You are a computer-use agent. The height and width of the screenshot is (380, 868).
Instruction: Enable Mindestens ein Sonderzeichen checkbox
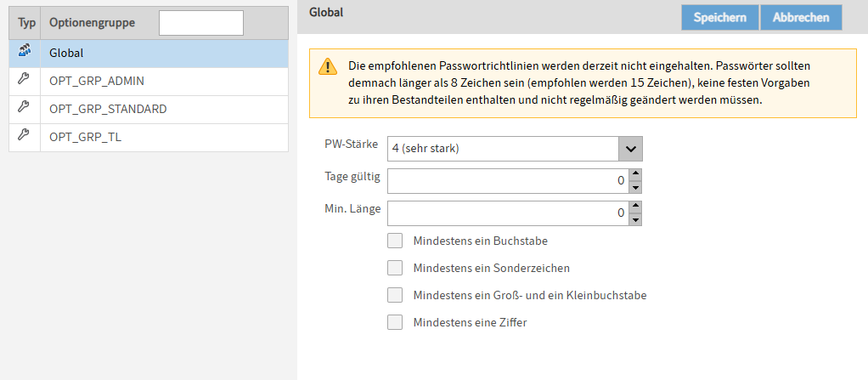(x=395, y=268)
